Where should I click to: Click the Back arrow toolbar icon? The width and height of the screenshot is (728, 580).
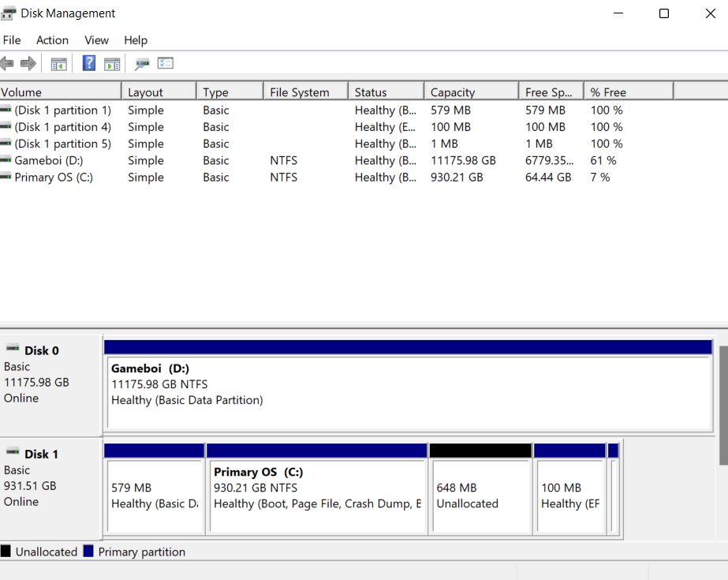tap(7, 63)
